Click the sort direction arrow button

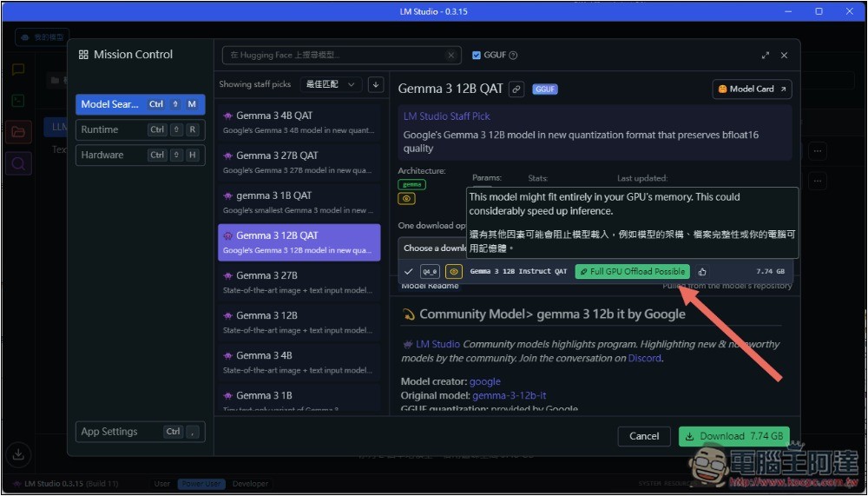375,84
